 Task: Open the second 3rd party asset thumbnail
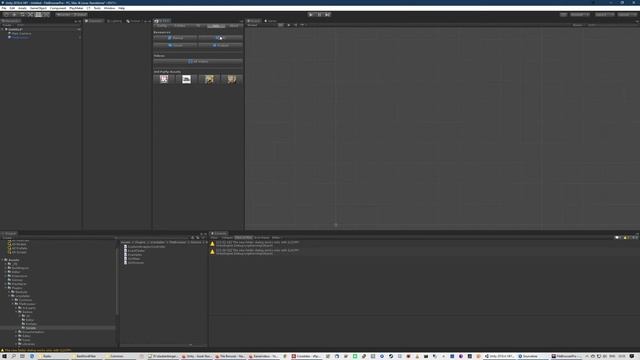pos(187,79)
